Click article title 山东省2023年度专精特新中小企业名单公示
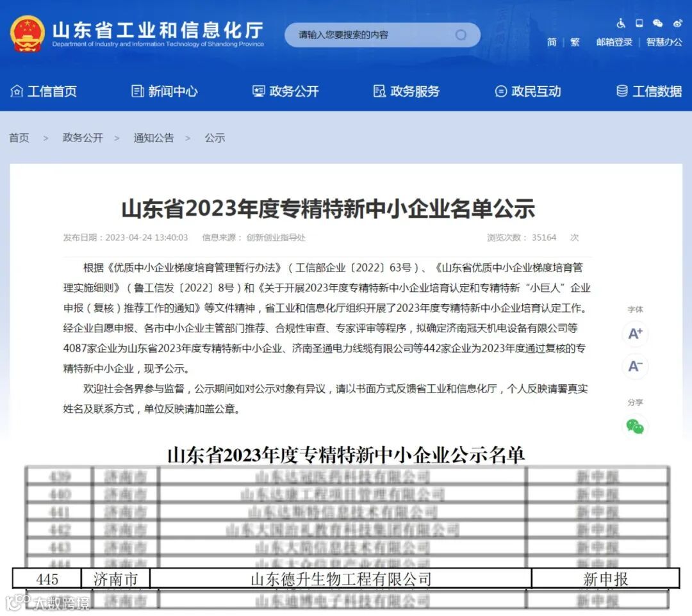Screen dimensions: 692x616 point(328,209)
